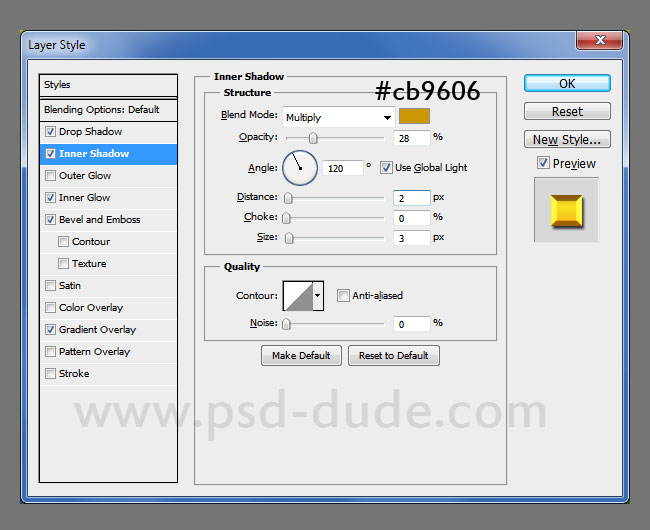
Task: Focus the Opacity value field
Action: click(x=411, y=138)
